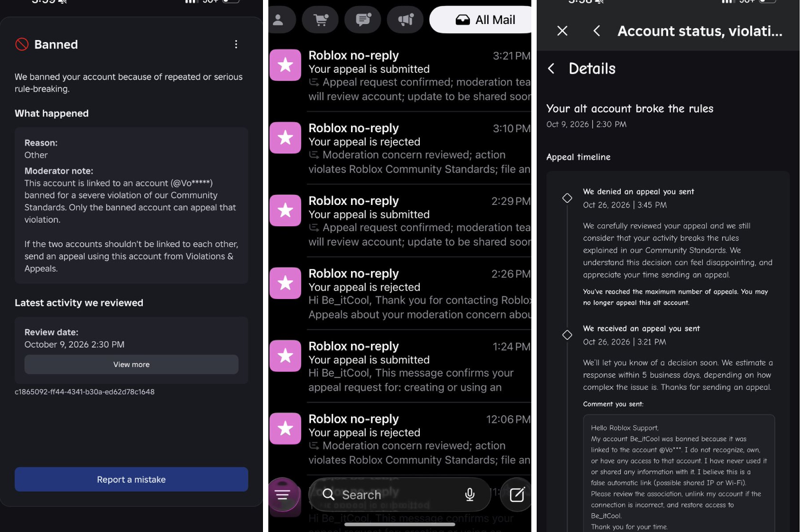Tap star avatar of the 1:24 PM email
Viewport: 801px width, 532px height.
coord(285,356)
